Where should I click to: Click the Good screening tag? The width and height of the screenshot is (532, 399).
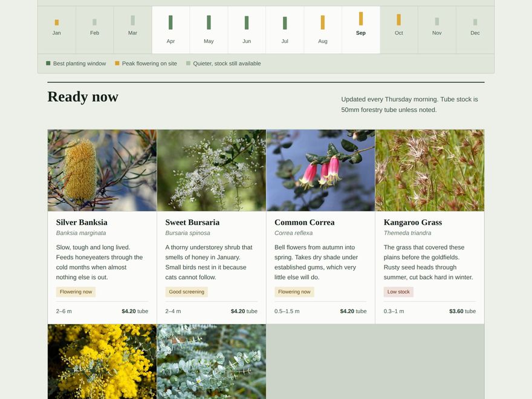coord(187,292)
